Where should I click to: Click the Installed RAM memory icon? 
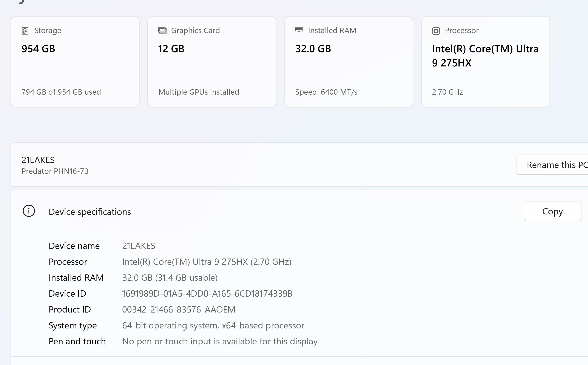[299, 30]
